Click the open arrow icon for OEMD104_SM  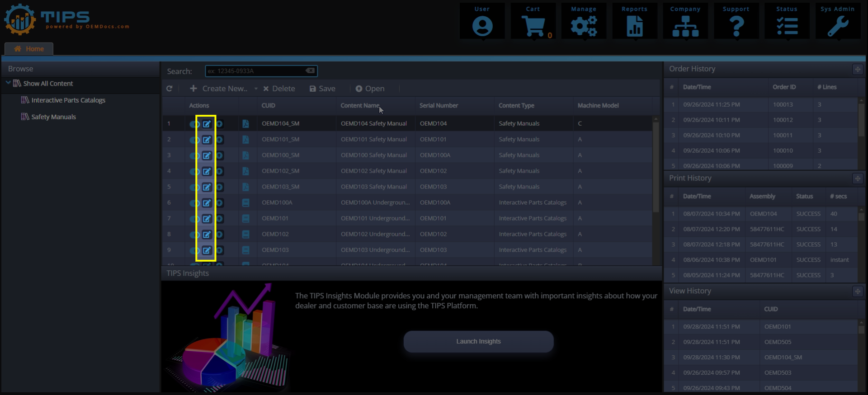pos(220,124)
